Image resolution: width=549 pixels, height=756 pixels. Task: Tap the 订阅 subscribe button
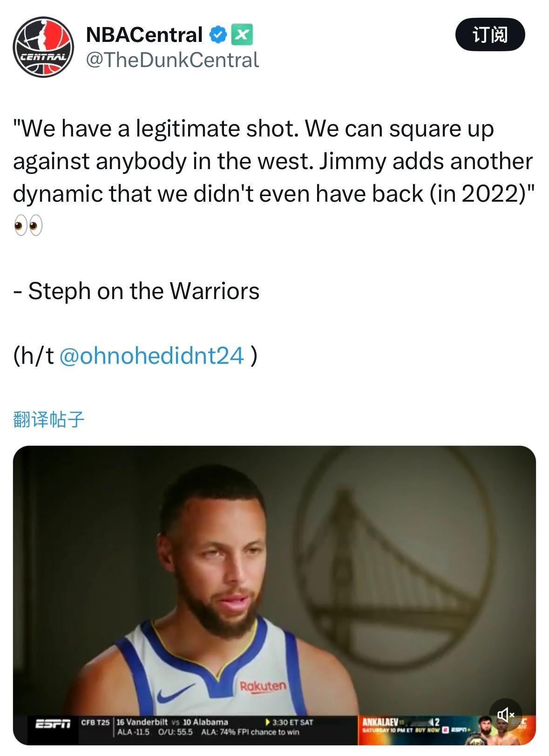490,35
